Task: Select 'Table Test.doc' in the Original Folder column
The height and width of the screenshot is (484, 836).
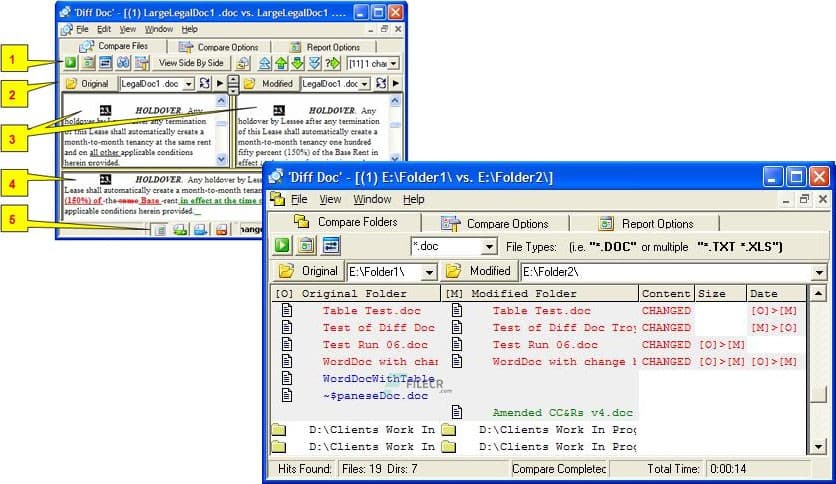Action: click(372, 311)
